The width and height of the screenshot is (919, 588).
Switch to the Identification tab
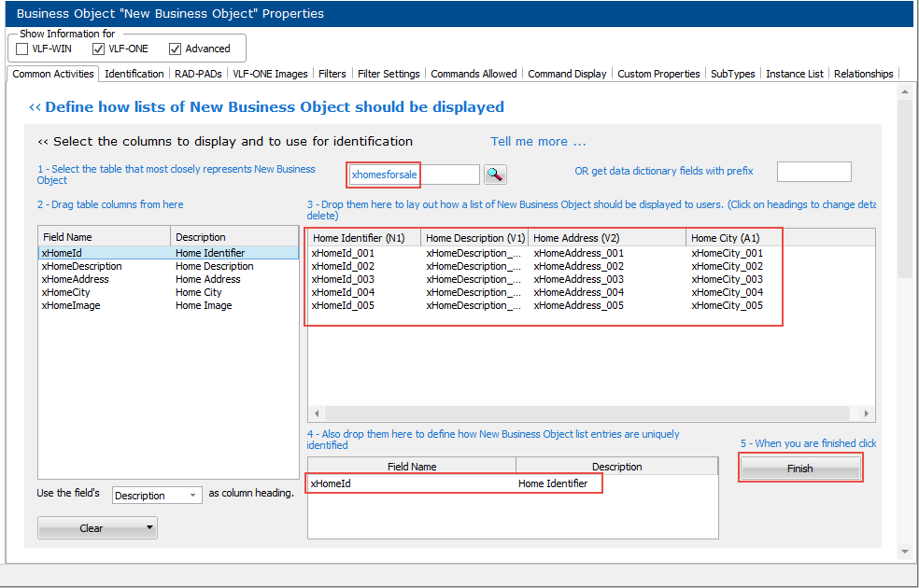tap(134, 74)
